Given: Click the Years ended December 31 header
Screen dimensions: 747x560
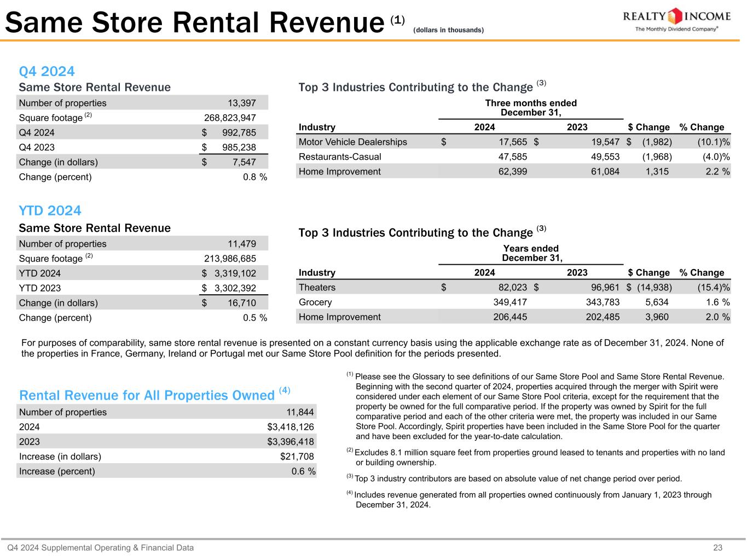Looking at the screenshot, I should 531,253.
